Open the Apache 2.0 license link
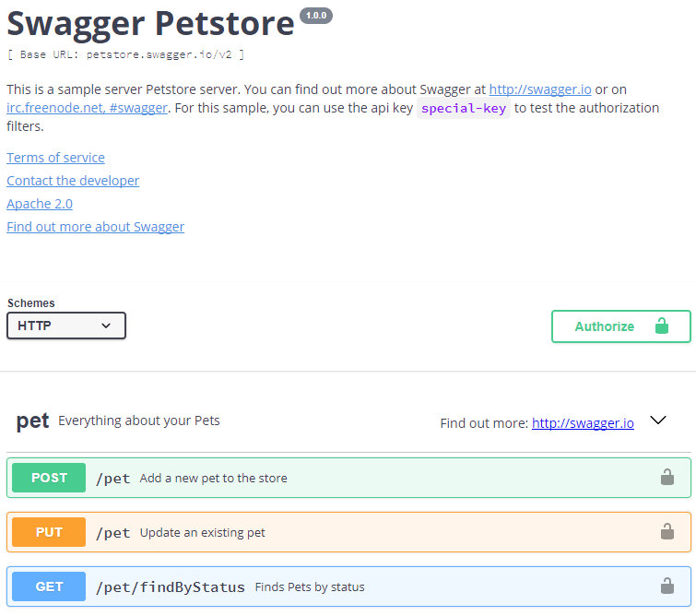696x616 pixels. point(40,204)
